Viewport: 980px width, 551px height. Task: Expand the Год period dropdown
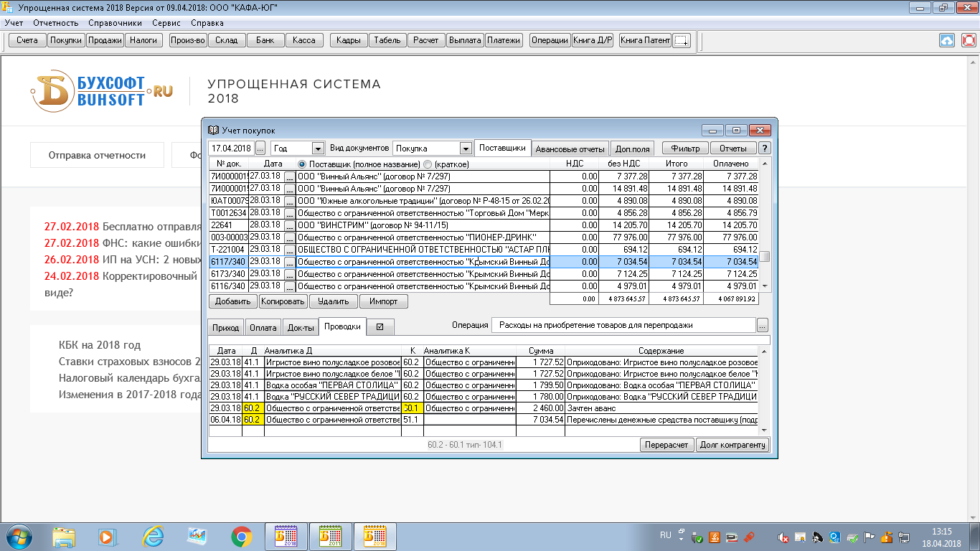[x=318, y=149]
